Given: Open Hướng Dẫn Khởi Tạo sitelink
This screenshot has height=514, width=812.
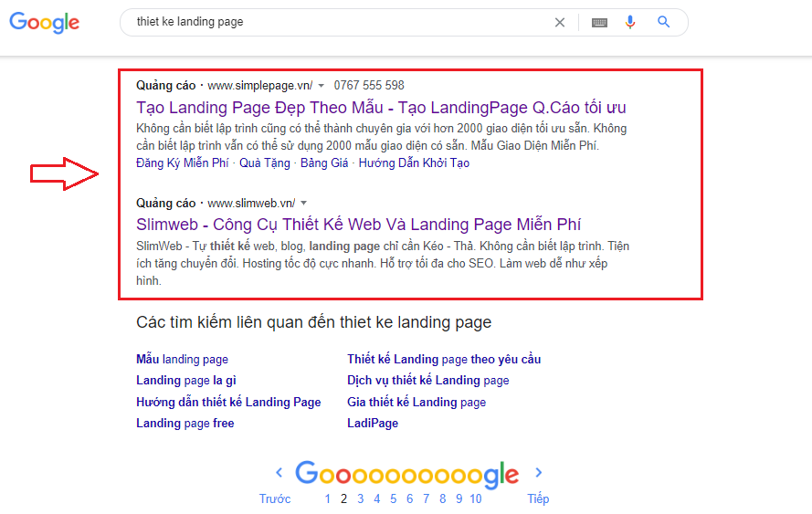Looking at the screenshot, I should 414,163.
